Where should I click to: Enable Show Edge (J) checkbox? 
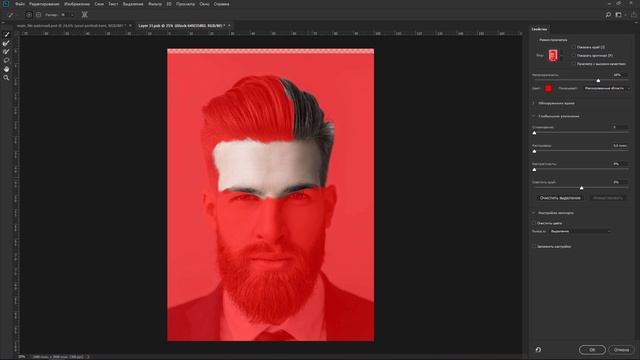(x=573, y=47)
